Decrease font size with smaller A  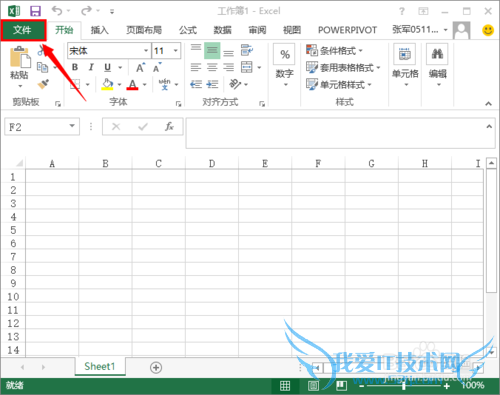(157, 67)
